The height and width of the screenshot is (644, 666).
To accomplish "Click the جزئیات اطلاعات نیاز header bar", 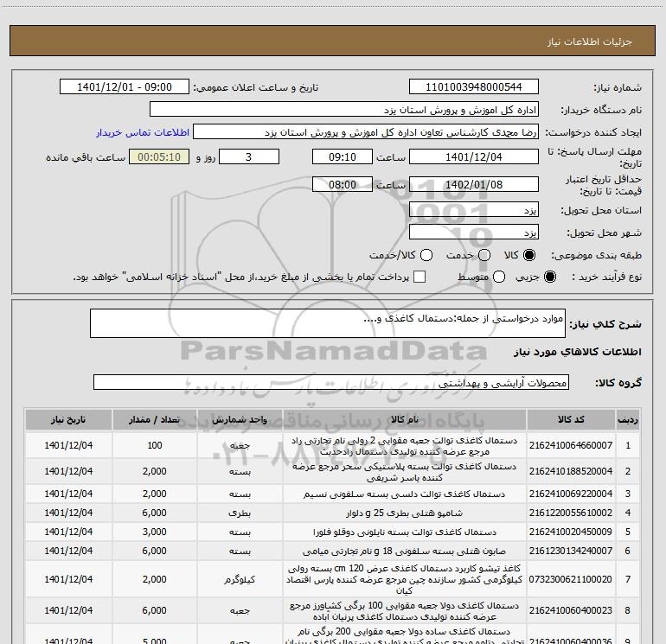I will point(333,41).
